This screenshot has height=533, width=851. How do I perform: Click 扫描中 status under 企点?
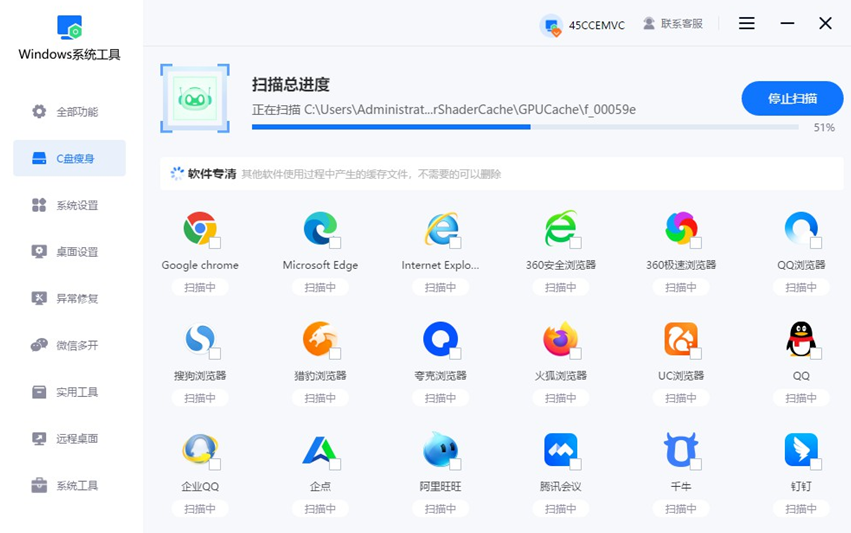click(x=320, y=509)
